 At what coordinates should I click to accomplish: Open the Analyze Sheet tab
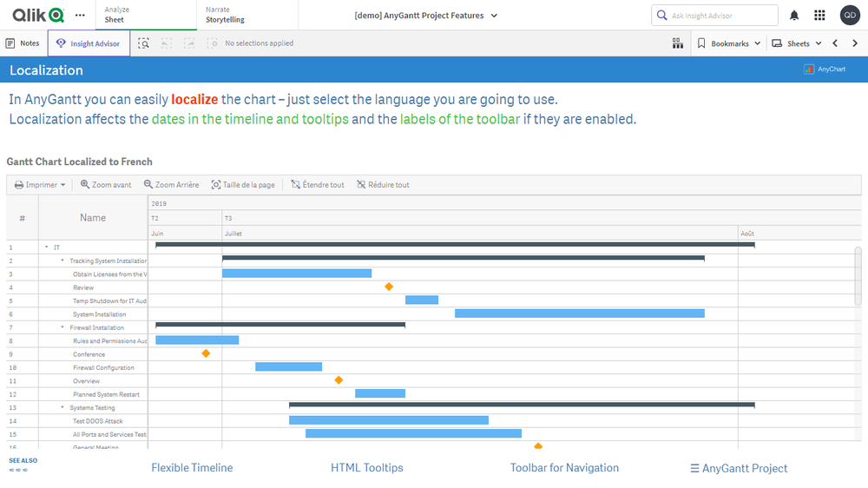(x=116, y=15)
